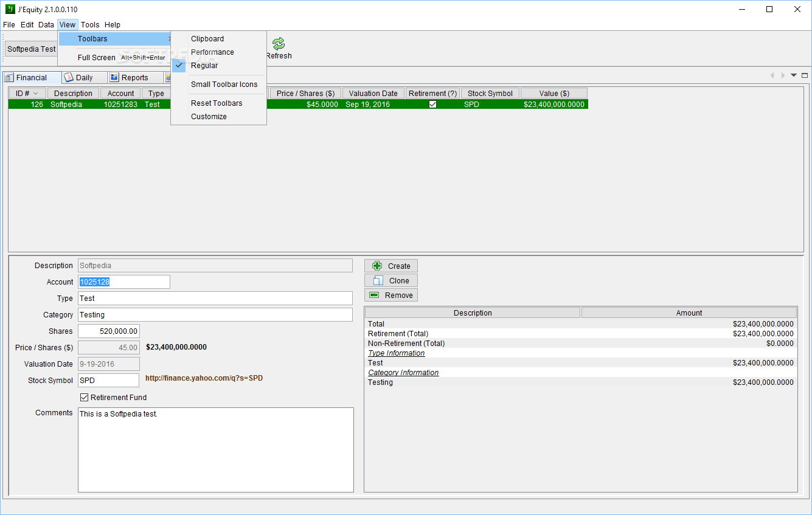Open the Help menu
Image resolution: width=812 pixels, height=515 pixels.
pyautogui.click(x=113, y=24)
